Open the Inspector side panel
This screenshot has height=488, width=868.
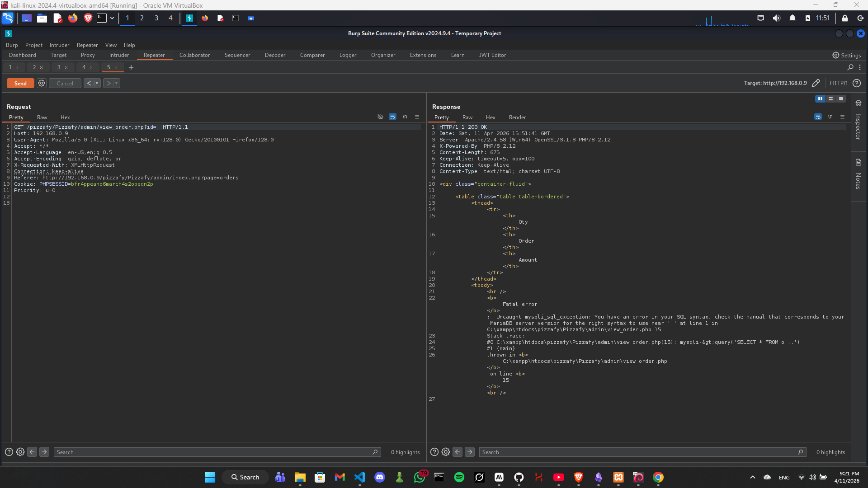(x=858, y=120)
